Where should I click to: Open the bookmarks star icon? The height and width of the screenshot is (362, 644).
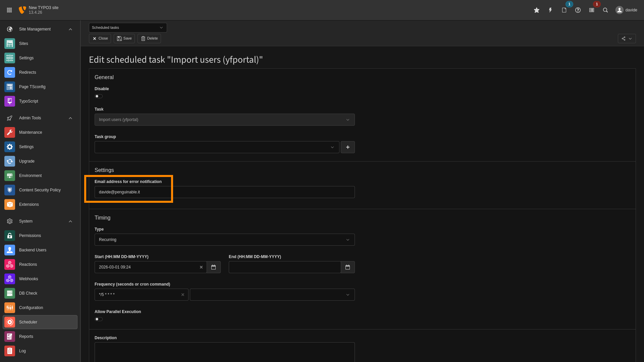coord(537,10)
